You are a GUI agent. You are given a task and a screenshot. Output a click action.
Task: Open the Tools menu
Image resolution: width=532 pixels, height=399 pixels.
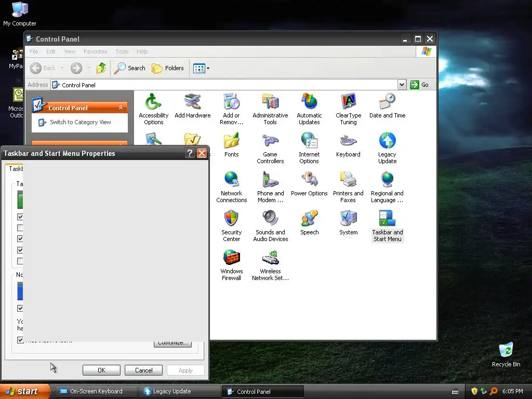[122, 51]
